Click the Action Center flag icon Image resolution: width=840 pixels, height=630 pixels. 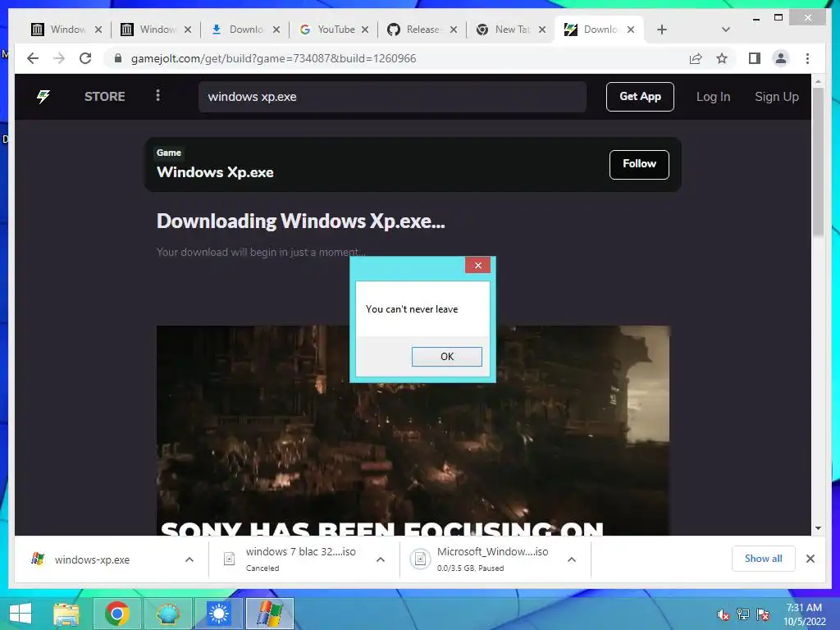763,614
